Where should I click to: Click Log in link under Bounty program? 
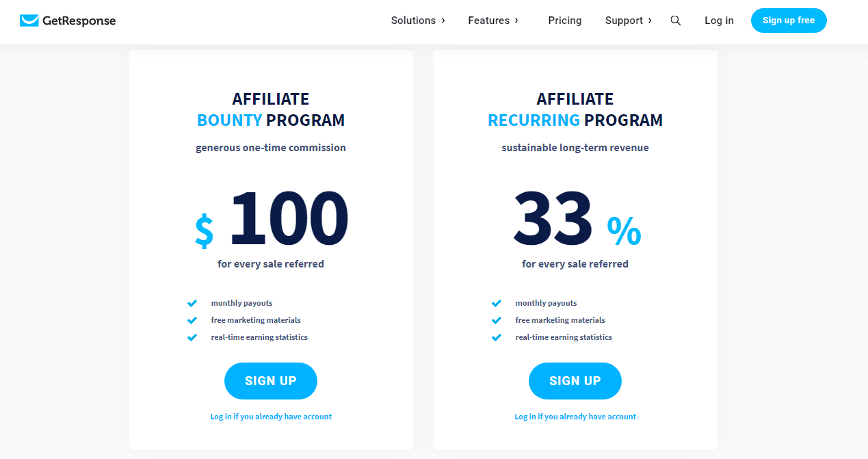click(x=271, y=417)
